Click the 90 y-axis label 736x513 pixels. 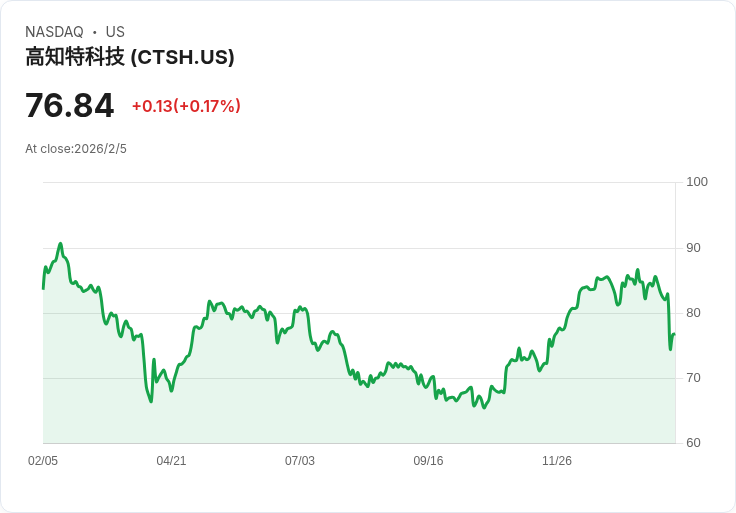(x=694, y=248)
